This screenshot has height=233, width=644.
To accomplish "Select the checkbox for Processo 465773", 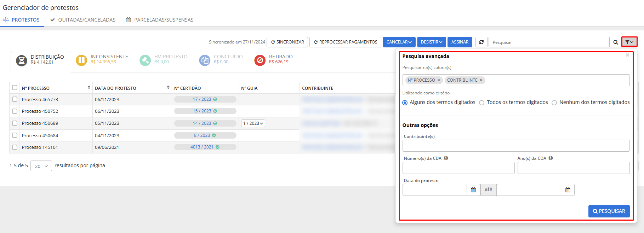I will [15, 99].
